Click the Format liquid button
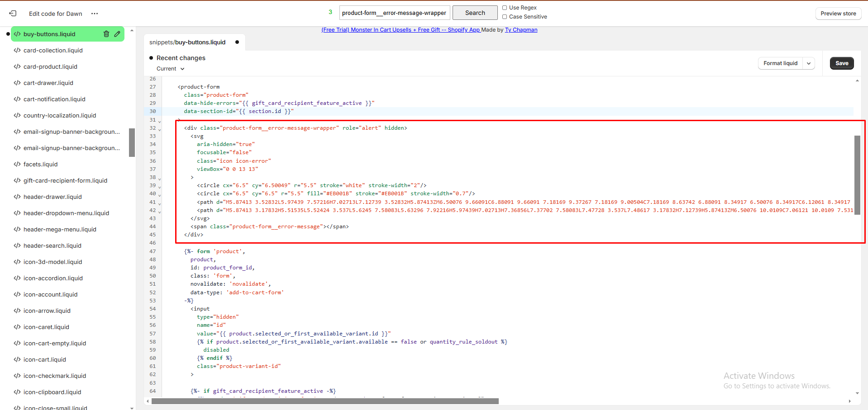The image size is (868, 410). pyautogui.click(x=780, y=63)
